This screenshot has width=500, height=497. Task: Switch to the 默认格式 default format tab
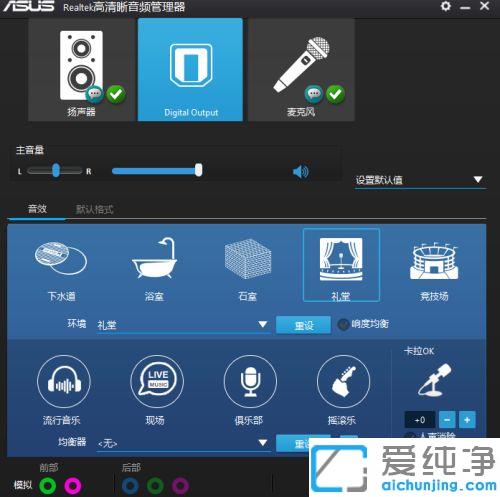tap(95, 210)
